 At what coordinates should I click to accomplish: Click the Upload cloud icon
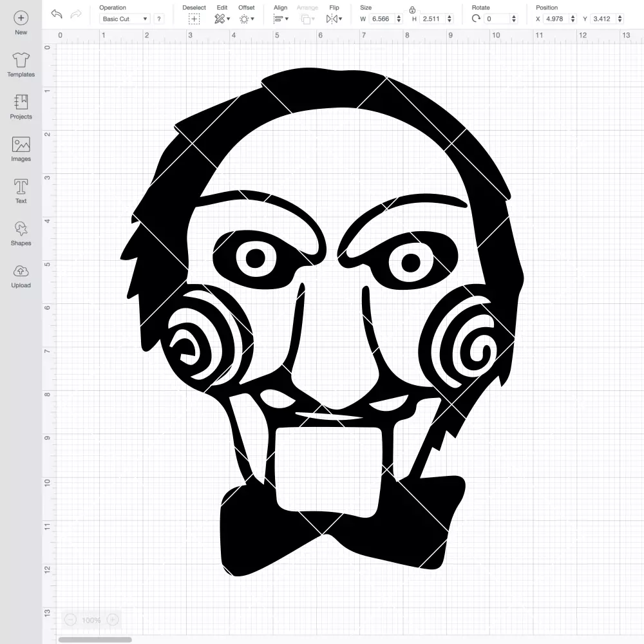point(21,271)
